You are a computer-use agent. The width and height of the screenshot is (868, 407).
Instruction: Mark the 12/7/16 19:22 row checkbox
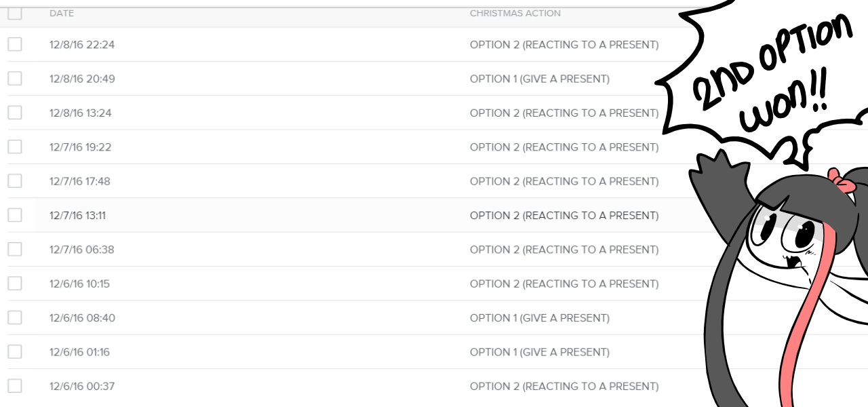point(15,147)
